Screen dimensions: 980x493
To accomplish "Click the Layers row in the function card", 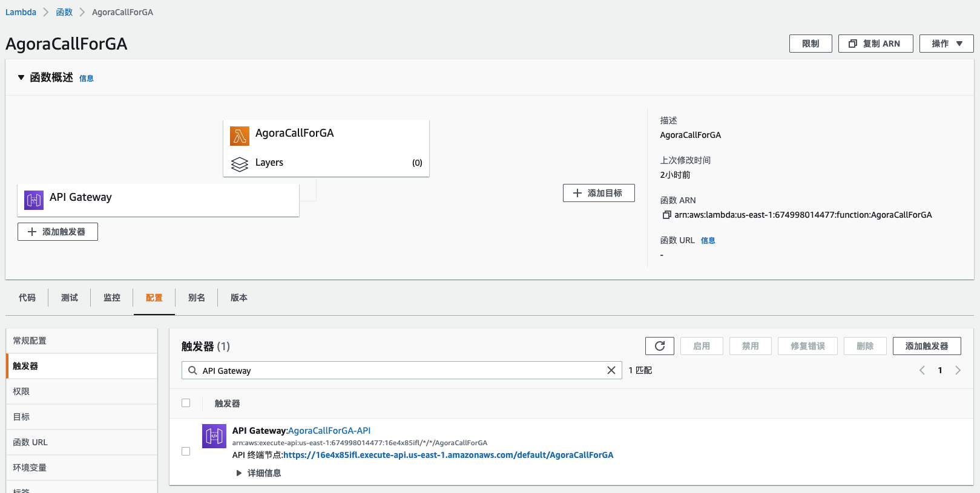I will [x=326, y=163].
